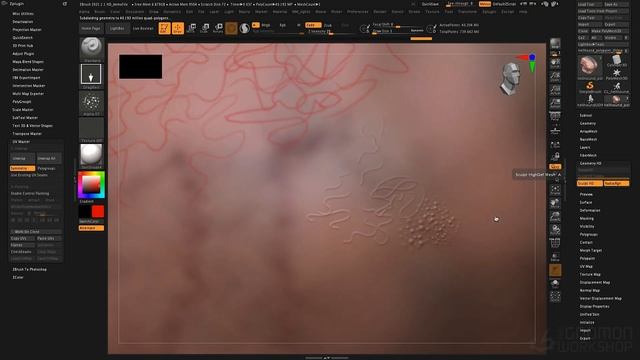
Task: Expand the Layers section
Action: coord(585,147)
